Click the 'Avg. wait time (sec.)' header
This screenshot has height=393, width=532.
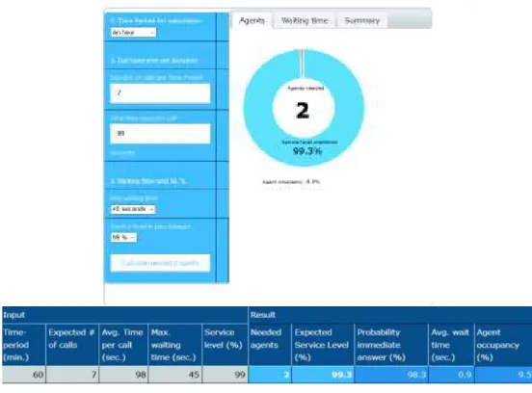point(451,345)
